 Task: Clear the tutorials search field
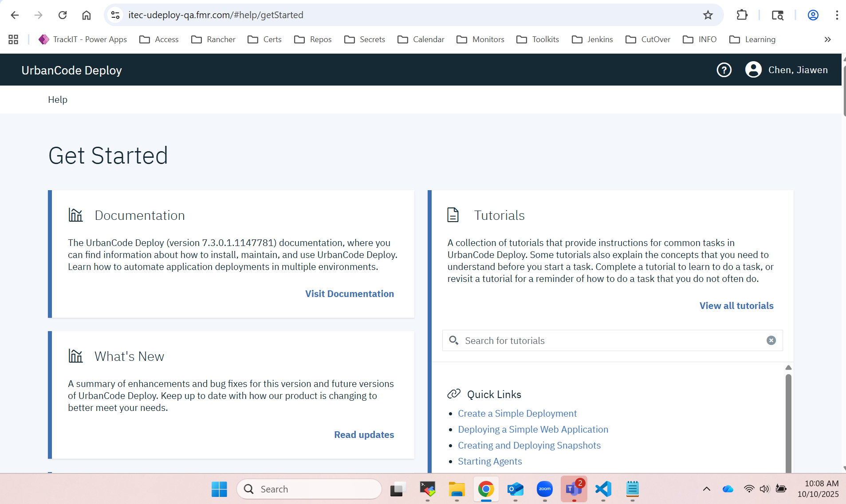[x=771, y=340]
